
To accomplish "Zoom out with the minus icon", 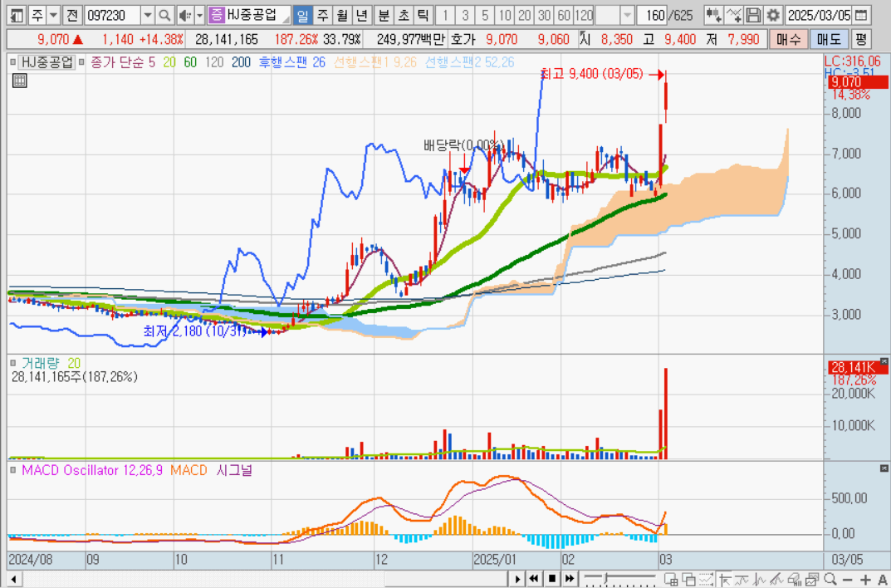I will pos(847,580).
